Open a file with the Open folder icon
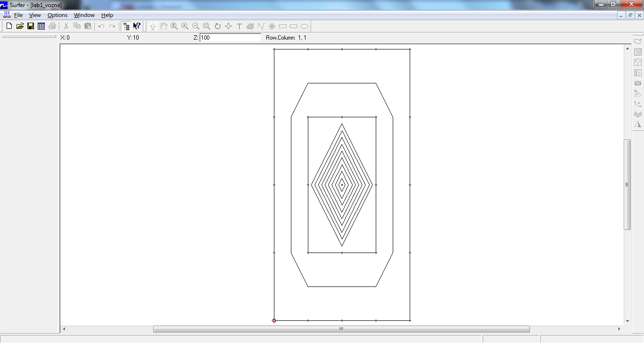Screen dimensions: 644x343 20,26
